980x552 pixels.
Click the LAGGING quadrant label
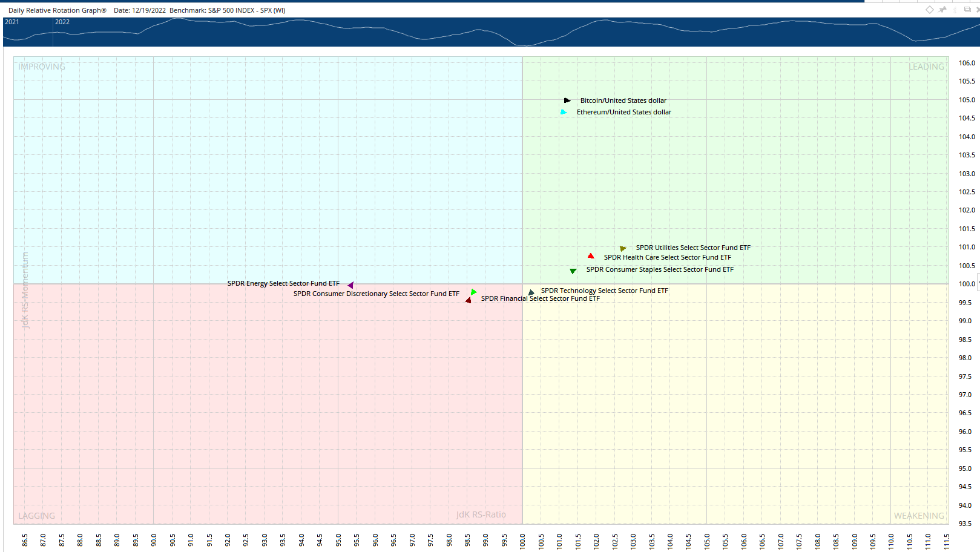(36, 516)
